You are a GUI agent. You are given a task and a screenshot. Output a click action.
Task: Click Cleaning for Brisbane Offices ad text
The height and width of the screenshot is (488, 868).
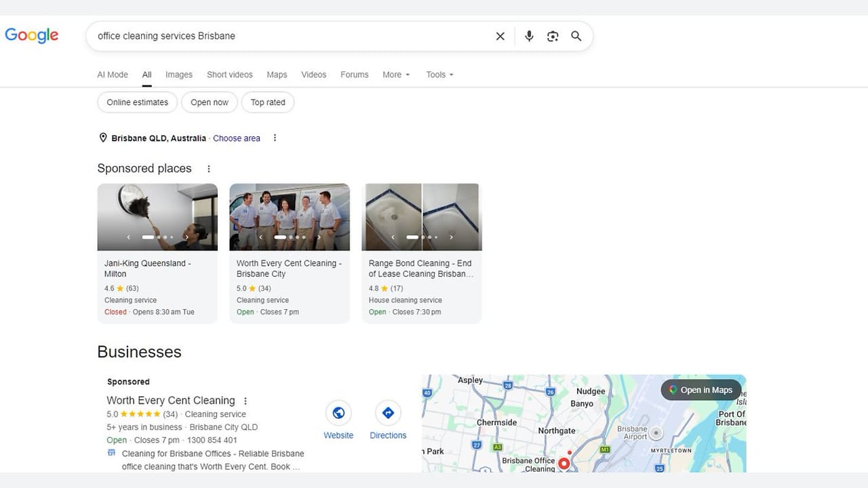213,460
